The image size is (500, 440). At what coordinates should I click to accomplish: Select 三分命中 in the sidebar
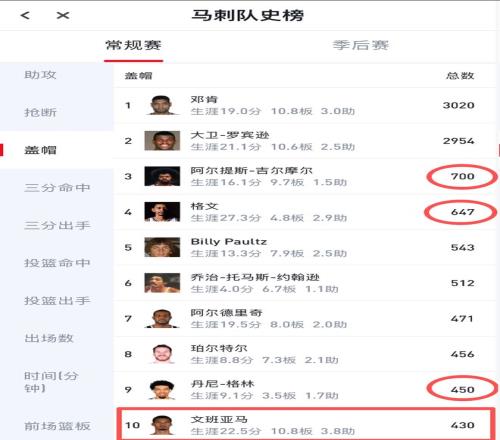tap(57, 188)
